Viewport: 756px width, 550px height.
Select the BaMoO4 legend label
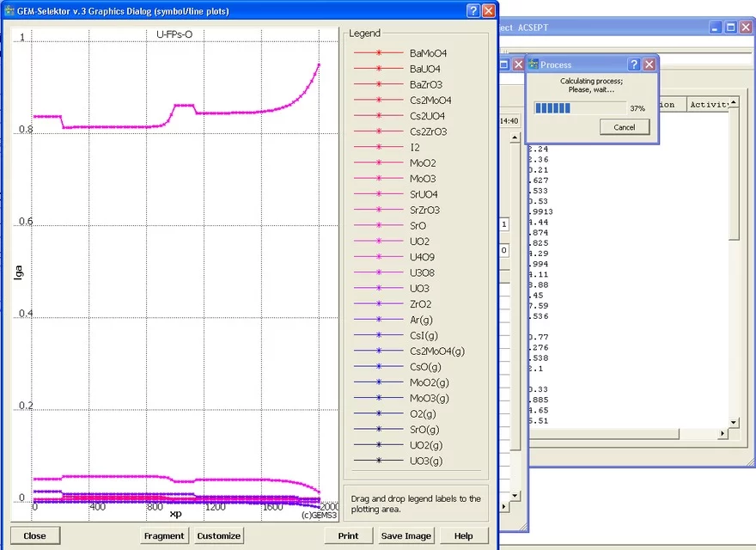tap(428, 53)
